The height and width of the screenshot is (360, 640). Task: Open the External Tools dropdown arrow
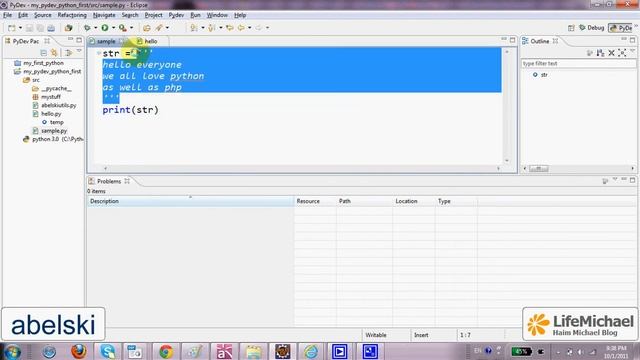pyautogui.click(x=131, y=28)
